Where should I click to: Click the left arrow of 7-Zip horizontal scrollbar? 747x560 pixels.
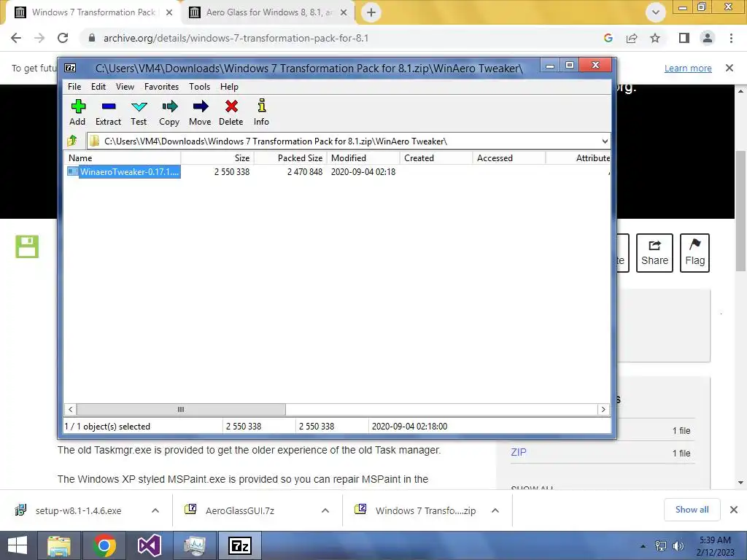click(x=71, y=410)
